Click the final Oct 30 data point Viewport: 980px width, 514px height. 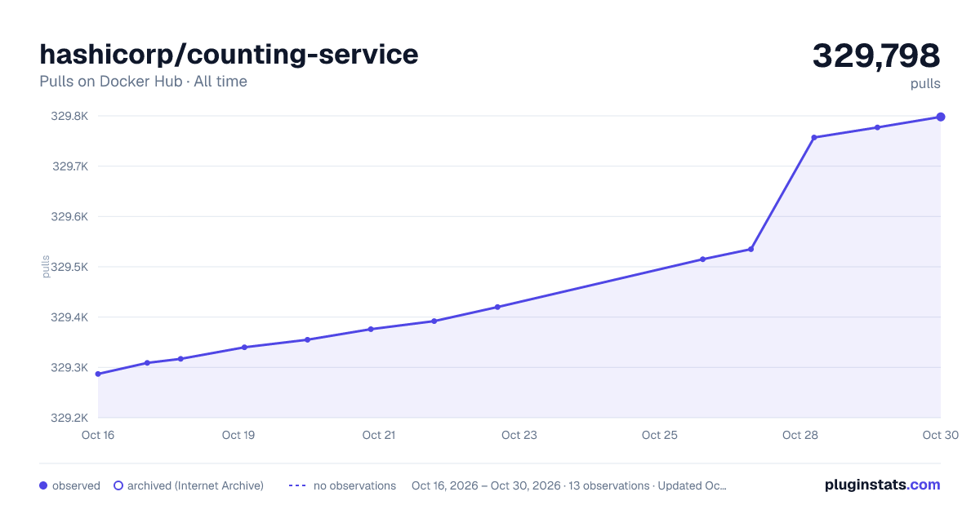(x=941, y=117)
